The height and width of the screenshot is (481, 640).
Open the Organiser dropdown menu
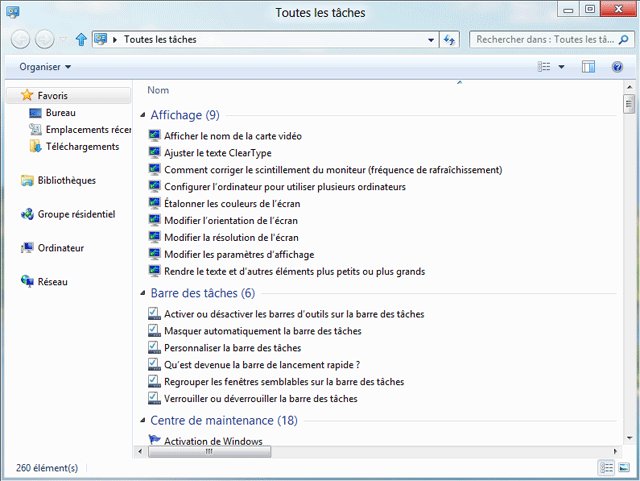click(x=45, y=67)
